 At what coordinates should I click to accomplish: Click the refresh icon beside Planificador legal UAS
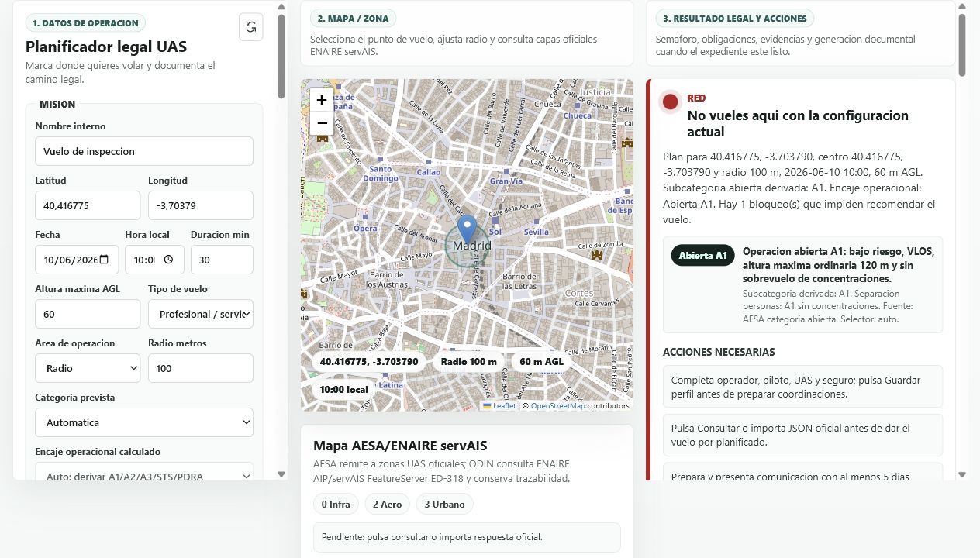(250, 27)
